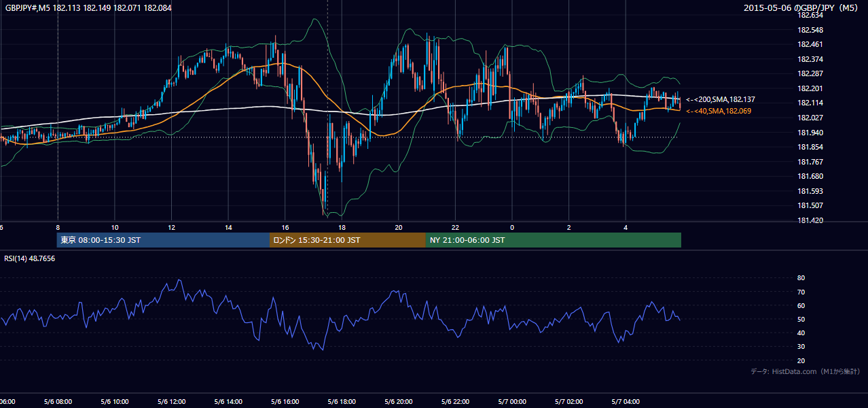Click hour label 12 under price chart
Screen dimensions: 868x408
172,227
